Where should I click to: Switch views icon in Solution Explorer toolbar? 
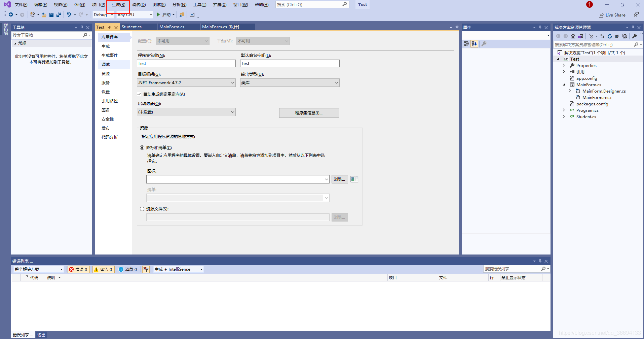[x=580, y=36]
